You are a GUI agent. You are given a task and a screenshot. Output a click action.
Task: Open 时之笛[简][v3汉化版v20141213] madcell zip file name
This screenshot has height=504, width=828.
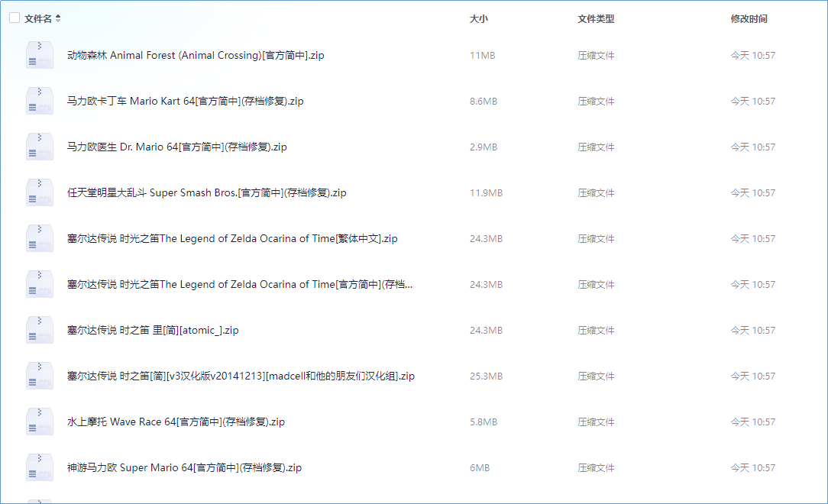click(241, 376)
